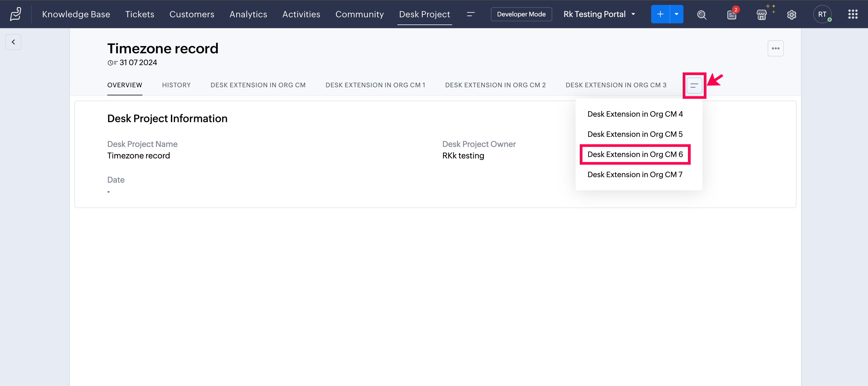Go to Knowledge Base module

click(76, 14)
